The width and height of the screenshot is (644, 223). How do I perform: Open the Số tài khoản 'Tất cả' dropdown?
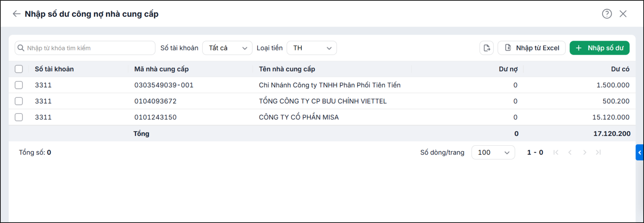coord(227,48)
